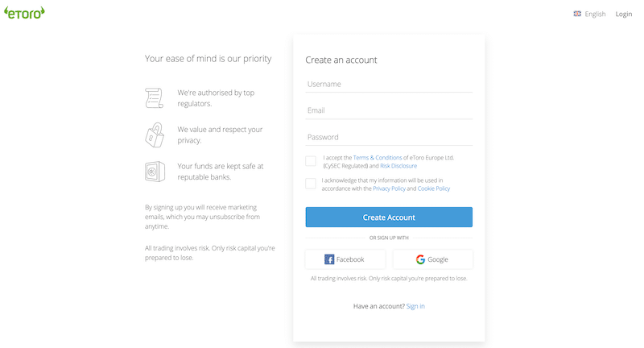Focus the Password input field
Image resolution: width=644 pixels, height=348 pixels.
pos(389,137)
